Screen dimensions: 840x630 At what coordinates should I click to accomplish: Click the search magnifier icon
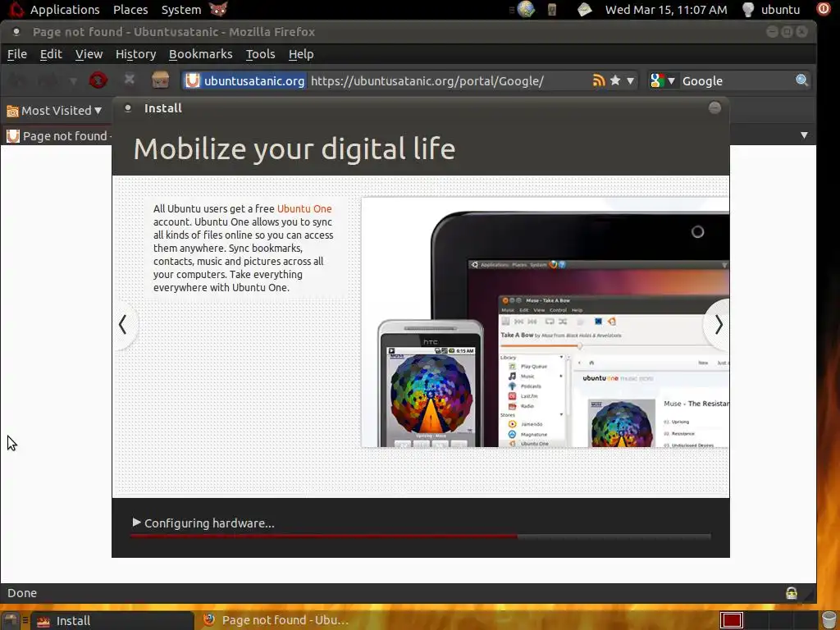(801, 80)
